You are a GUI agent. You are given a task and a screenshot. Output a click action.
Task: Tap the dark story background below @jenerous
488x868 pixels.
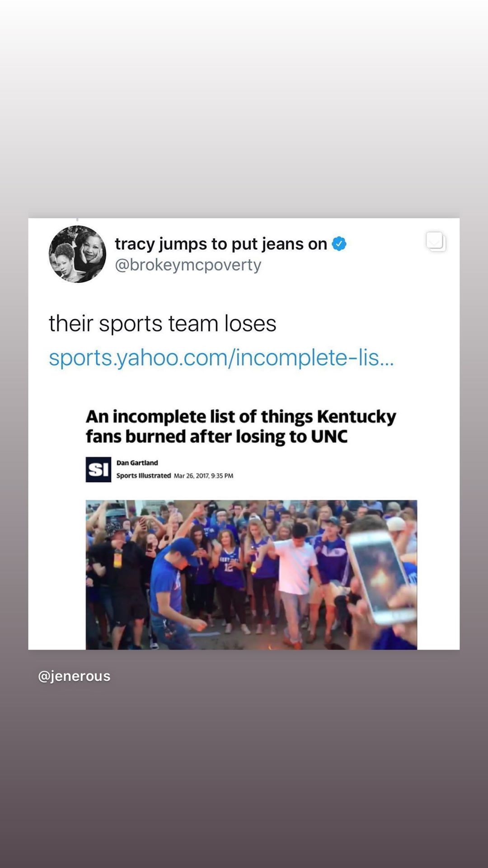coord(244,778)
